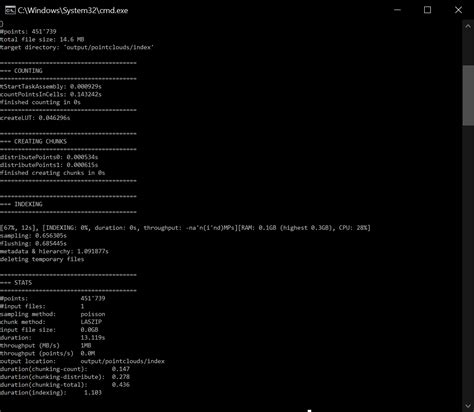Click the 'finished creating chunks in 0s' line
The width and height of the screenshot is (474, 412).
(x=53, y=173)
